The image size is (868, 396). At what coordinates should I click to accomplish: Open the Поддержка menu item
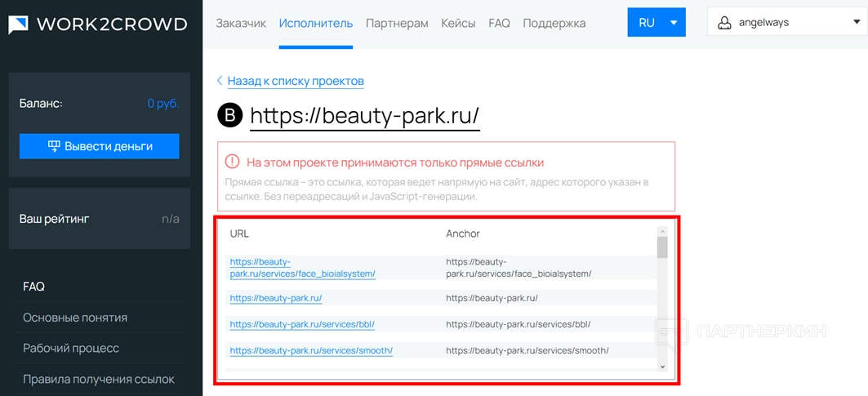[x=554, y=23]
